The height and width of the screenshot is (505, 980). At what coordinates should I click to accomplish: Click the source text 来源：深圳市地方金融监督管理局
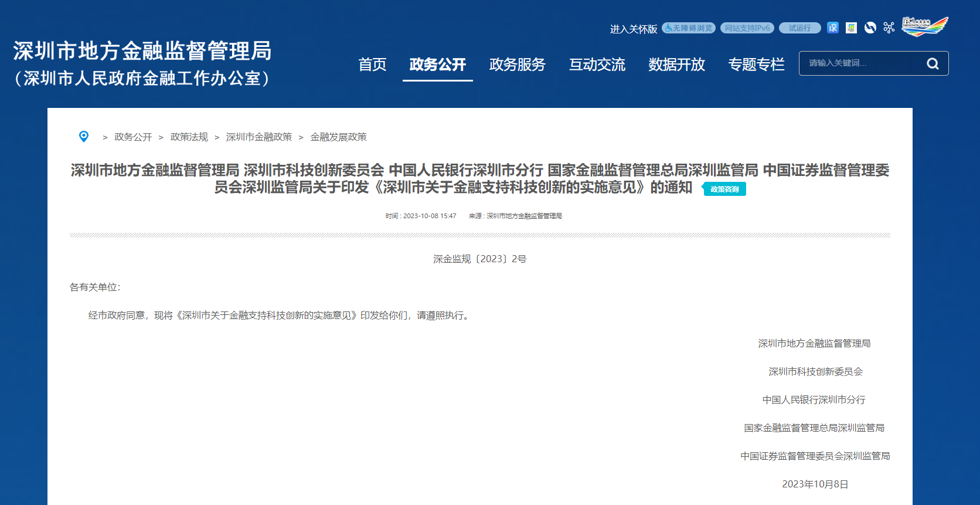pos(515,216)
